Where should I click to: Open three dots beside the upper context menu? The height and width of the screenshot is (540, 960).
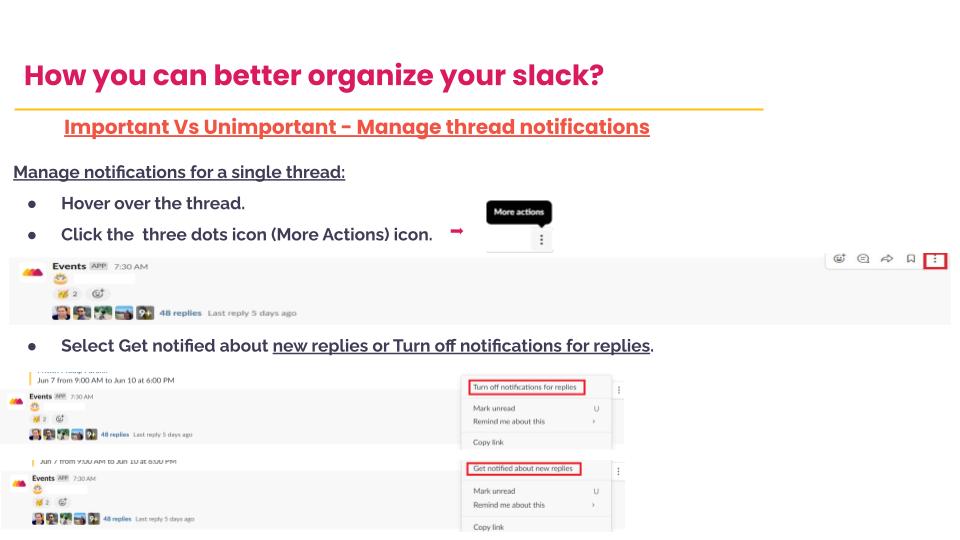619,389
